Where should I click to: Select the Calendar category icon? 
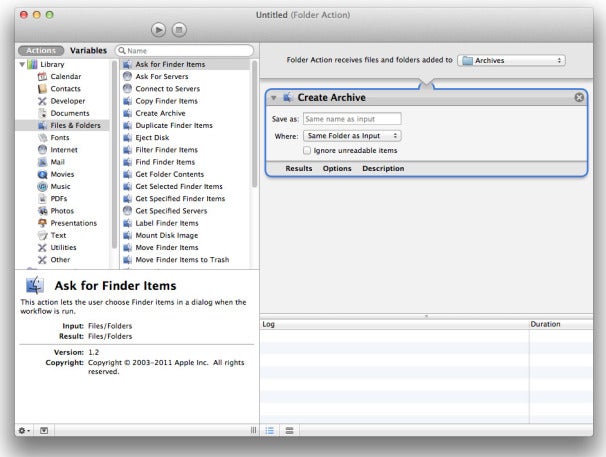coord(42,77)
